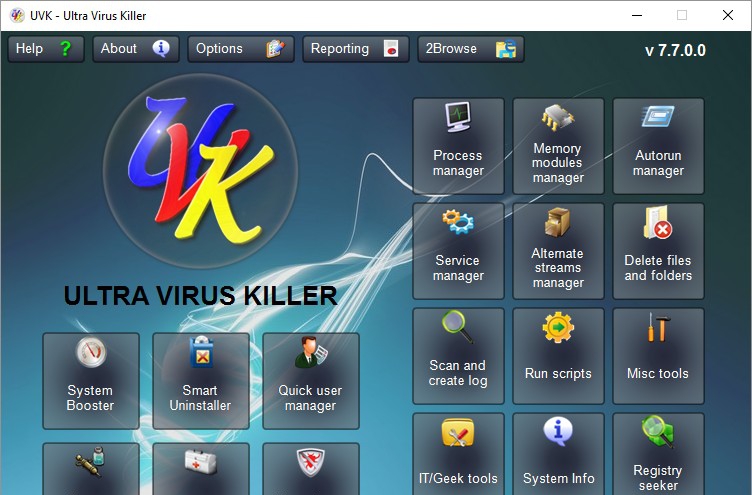The width and height of the screenshot is (752, 495).
Task: Launch the Autorun manager
Action: tap(658, 146)
